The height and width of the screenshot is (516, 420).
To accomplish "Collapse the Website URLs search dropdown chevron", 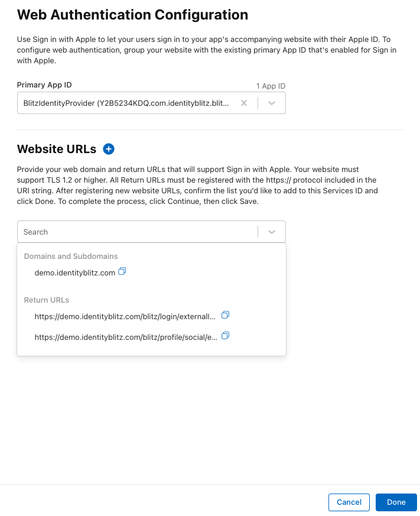I will pos(271,232).
